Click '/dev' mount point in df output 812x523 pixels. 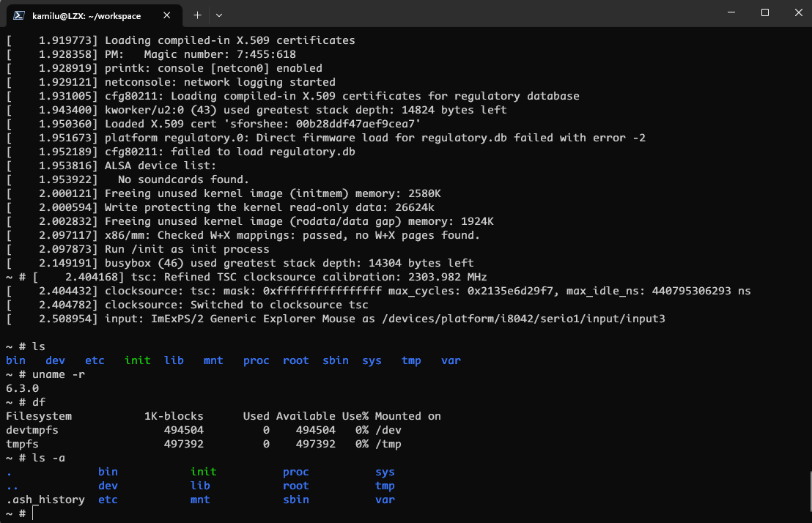[x=388, y=430]
